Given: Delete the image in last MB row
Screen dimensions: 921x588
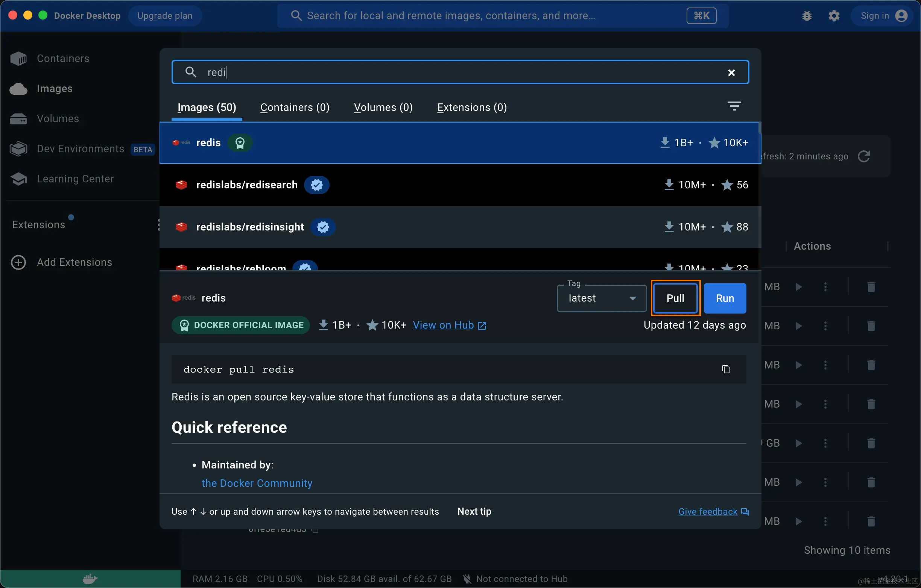Looking at the screenshot, I should [x=871, y=521].
